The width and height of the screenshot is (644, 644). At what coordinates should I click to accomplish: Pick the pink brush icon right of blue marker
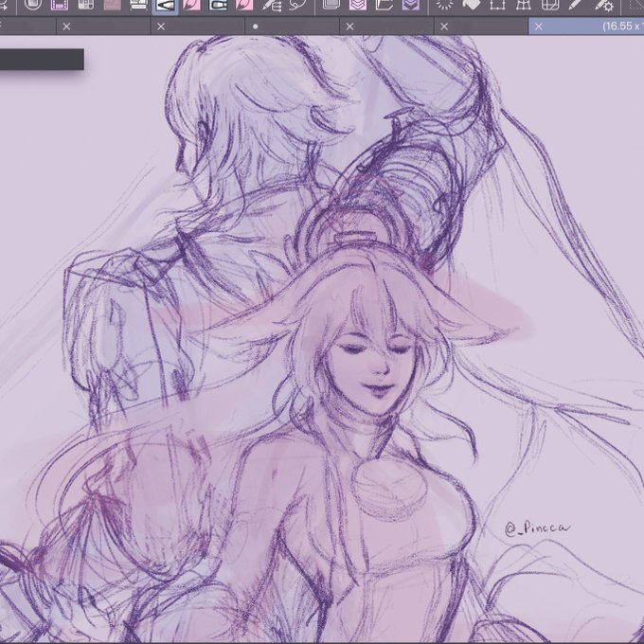point(244,5)
